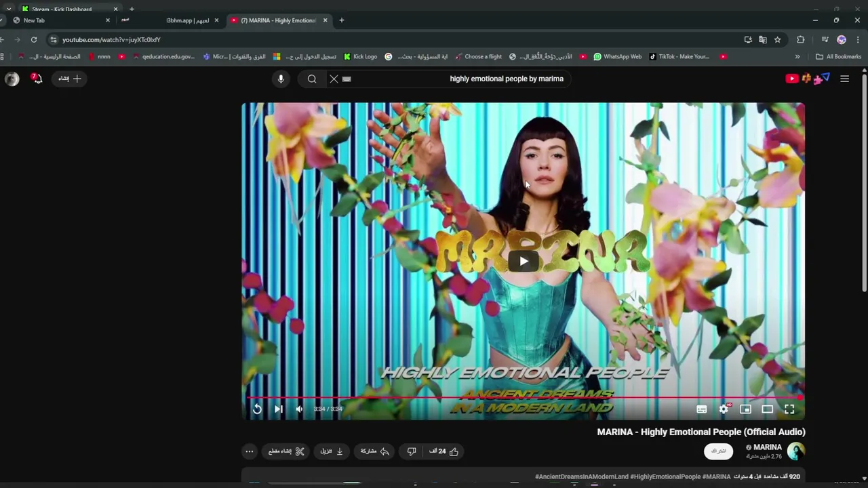Open the Create button
This screenshot has height=488, width=868.
[69, 79]
